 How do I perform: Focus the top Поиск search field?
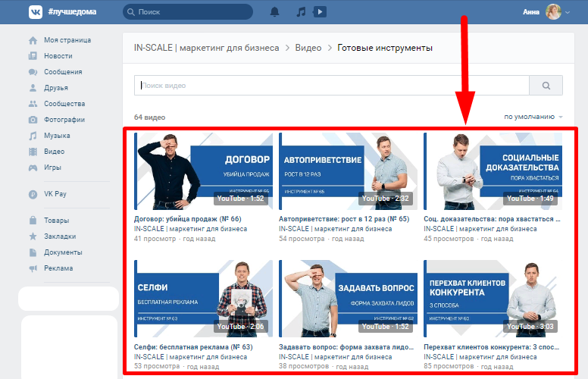tap(188, 12)
